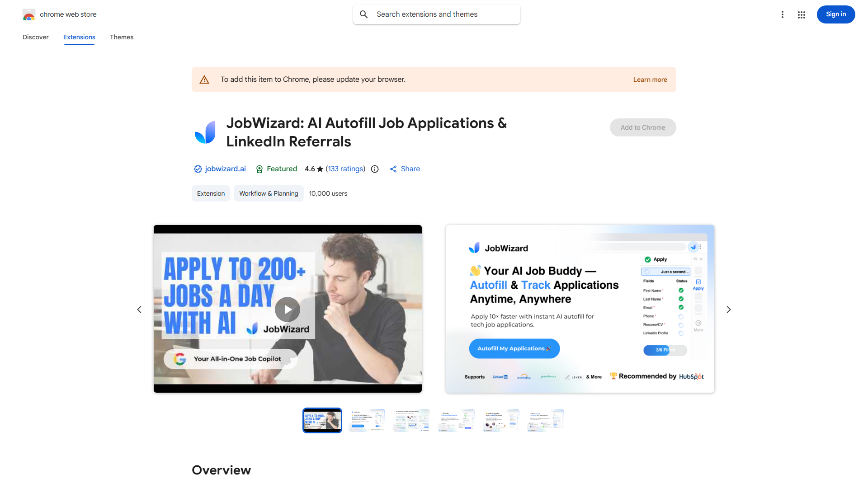Screen dimensions: 868x488
Task: Open the three-dot more options menu
Action: tap(782, 14)
